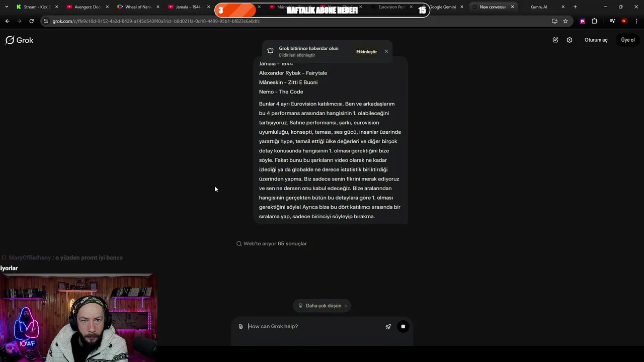Attach a file with paperclip icon

tap(240, 326)
